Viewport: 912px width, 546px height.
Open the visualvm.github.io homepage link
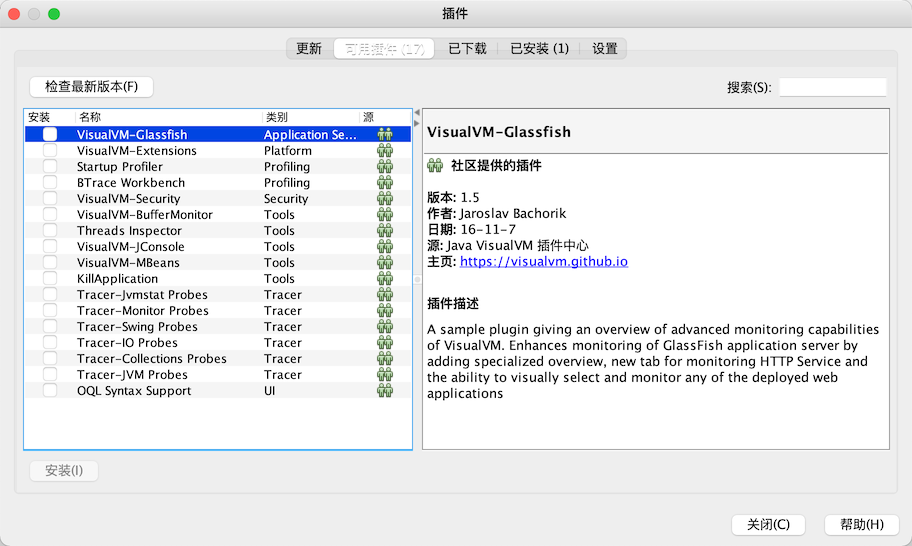point(543,262)
